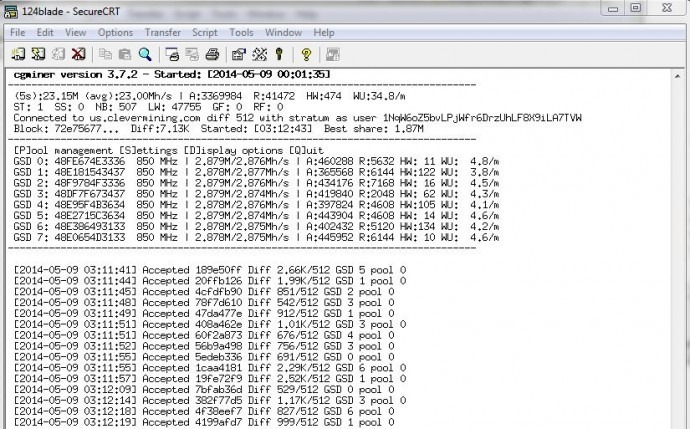Click the printer icon in toolbar
This screenshot has width=690, height=429.
(213, 54)
